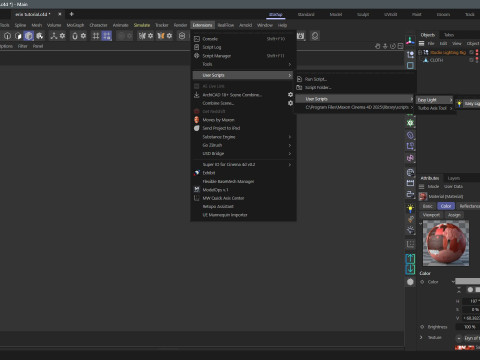Select Run Script... in the submenu

pos(315,79)
